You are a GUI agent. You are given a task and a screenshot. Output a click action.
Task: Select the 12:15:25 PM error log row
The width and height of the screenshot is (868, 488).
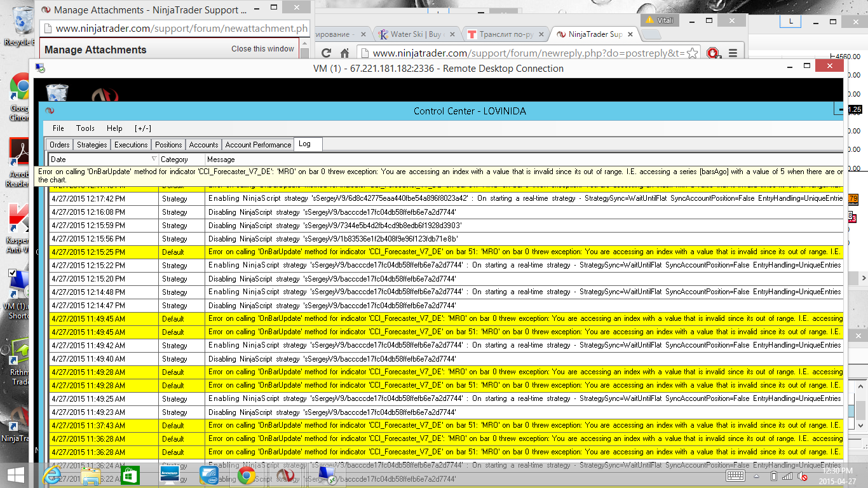pyautogui.click(x=446, y=252)
